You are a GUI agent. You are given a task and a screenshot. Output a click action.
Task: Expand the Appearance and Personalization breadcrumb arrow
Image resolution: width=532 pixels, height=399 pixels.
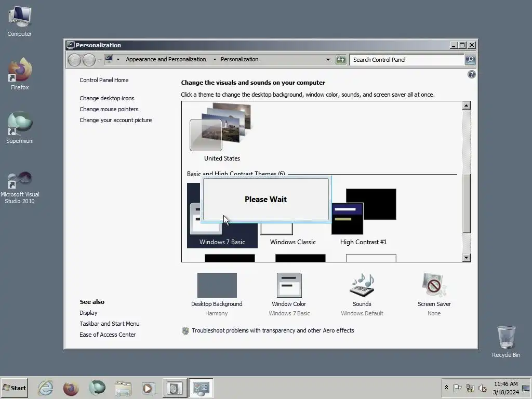215,59
